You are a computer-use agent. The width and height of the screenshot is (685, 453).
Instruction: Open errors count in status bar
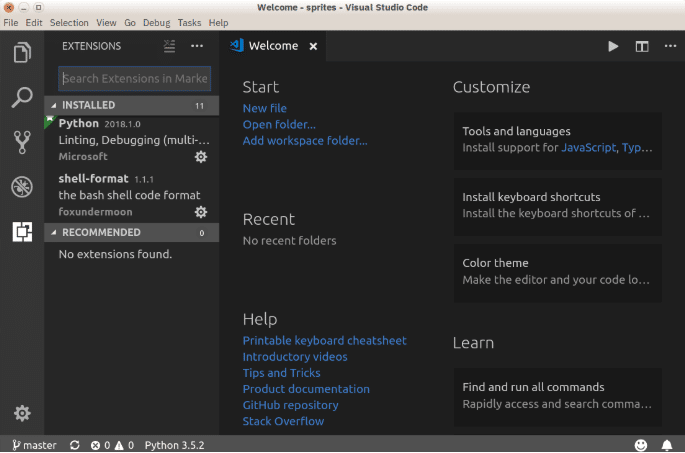(100, 445)
